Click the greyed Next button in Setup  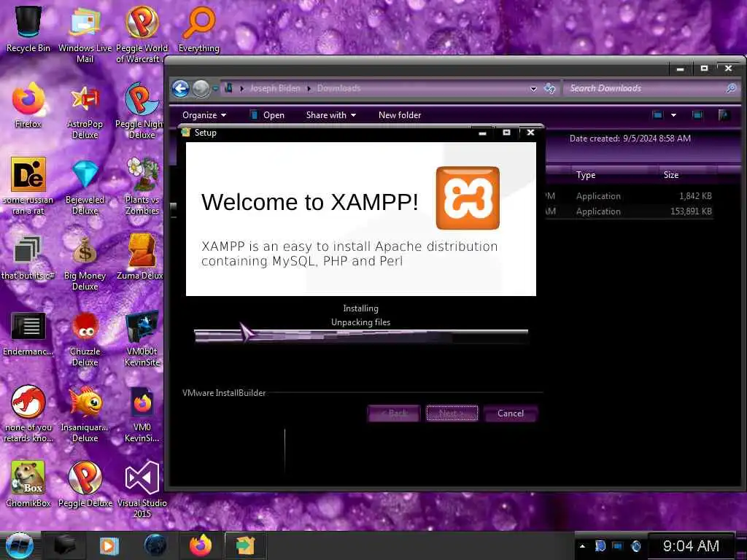(452, 413)
